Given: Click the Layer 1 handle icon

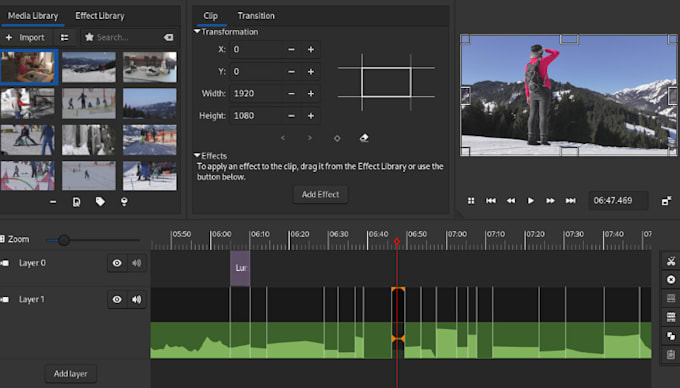Looking at the screenshot, I should coord(5,300).
